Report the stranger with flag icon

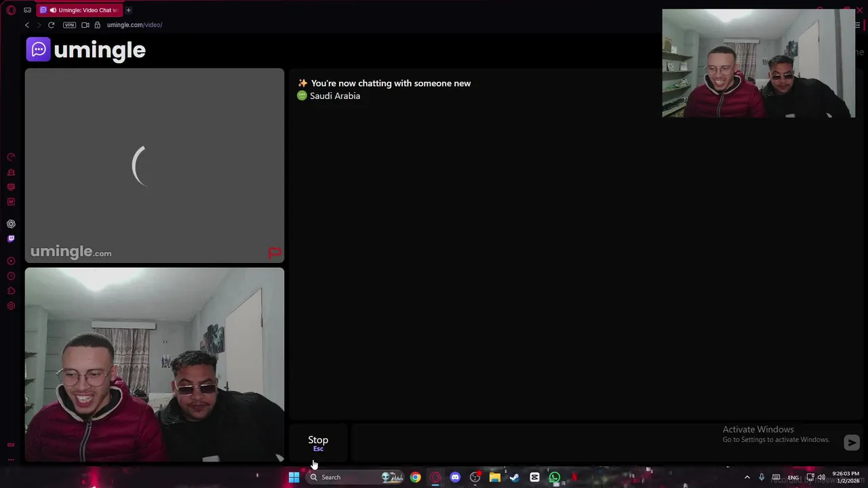(275, 253)
